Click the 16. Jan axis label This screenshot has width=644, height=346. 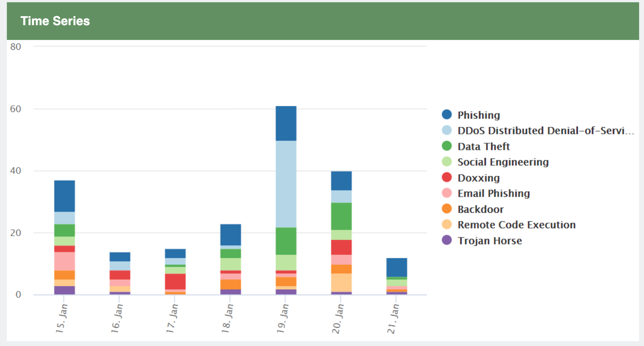pos(117,318)
